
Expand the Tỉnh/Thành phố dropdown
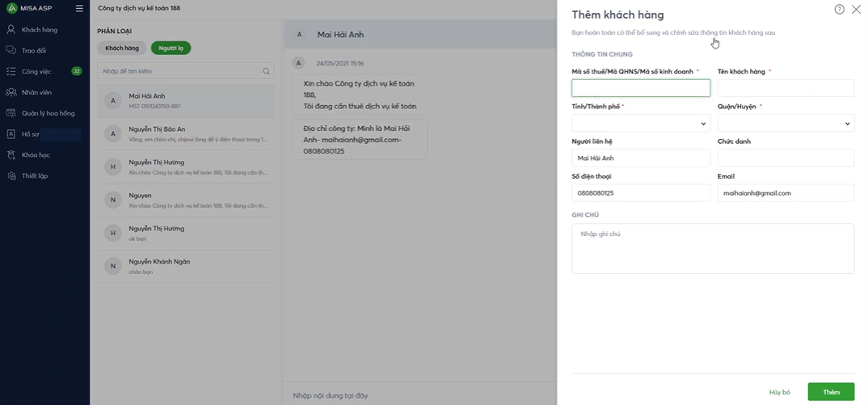pyautogui.click(x=640, y=124)
